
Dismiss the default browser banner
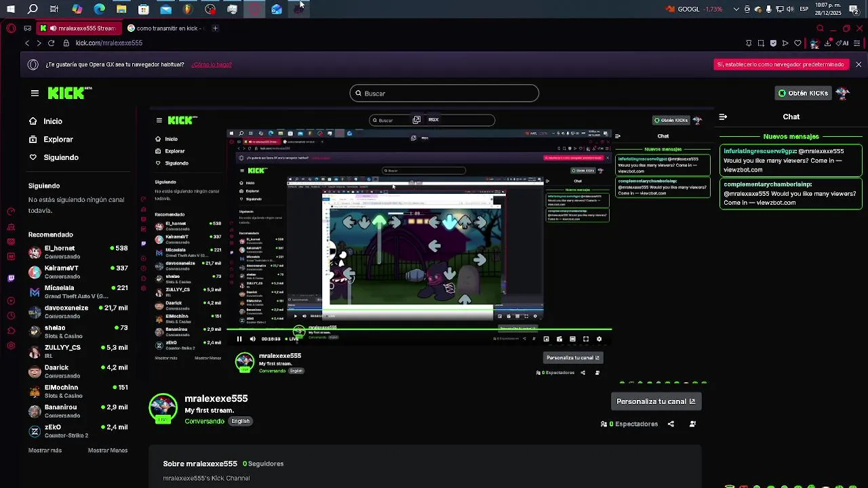coord(859,64)
